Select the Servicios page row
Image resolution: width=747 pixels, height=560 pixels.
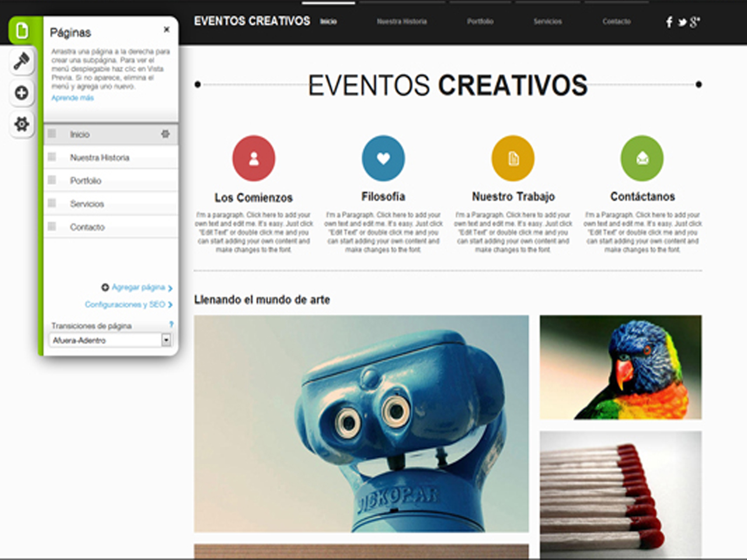(x=111, y=204)
